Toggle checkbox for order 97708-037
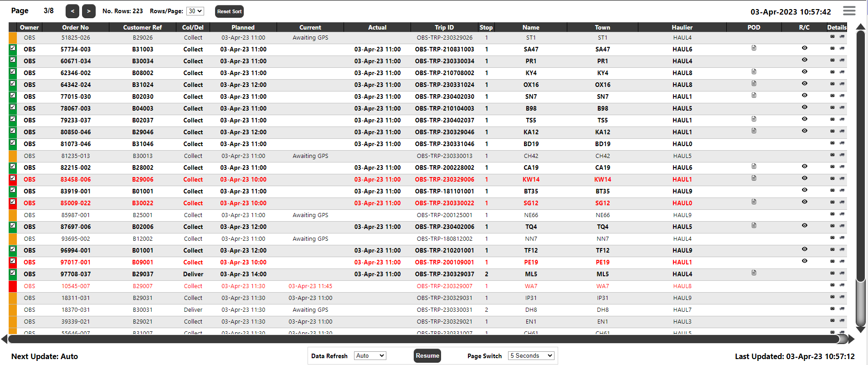The image size is (868, 365). click(x=13, y=273)
